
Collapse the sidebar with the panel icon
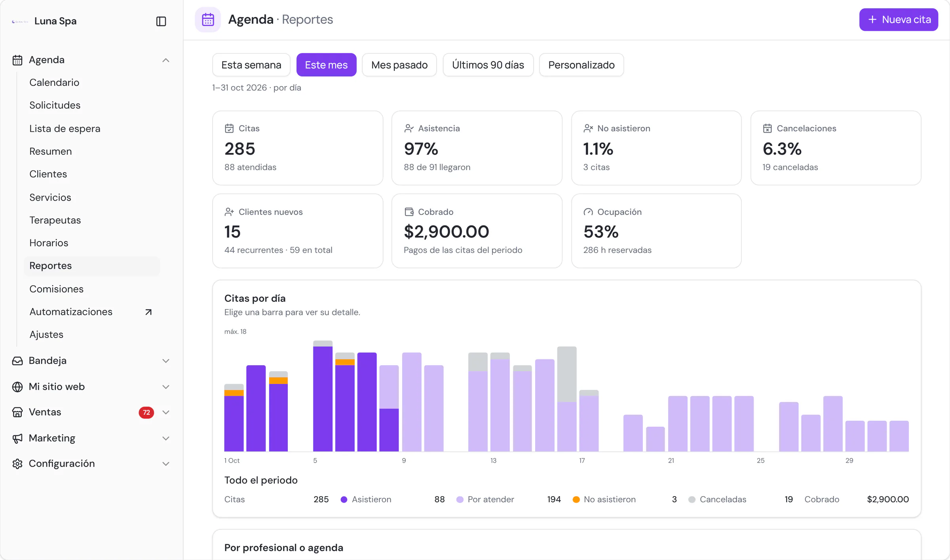click(x=161, y=21)
